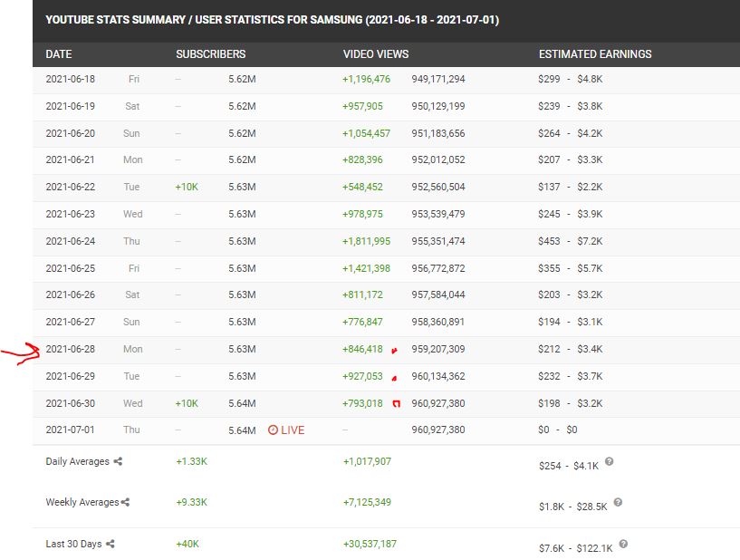Click date 2021-06-20 in the table

71,133
